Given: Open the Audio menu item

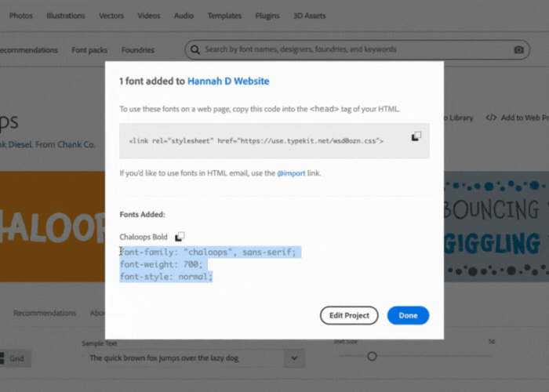Looking at the screenshot, I should (184, 16).
